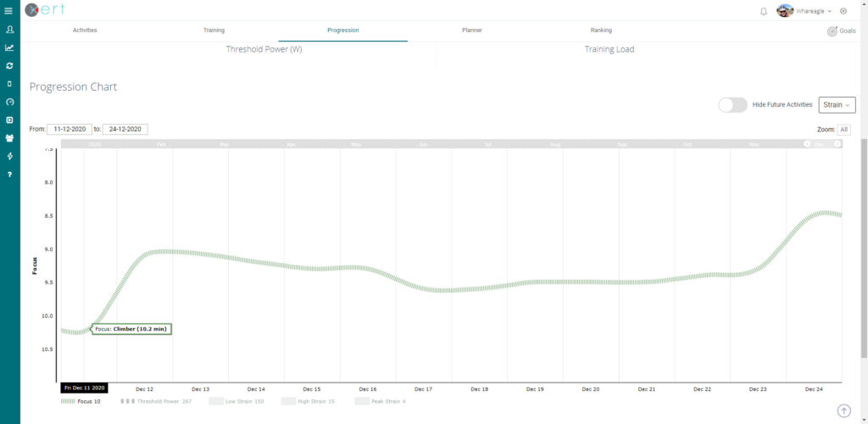
Task: Toggle Threshold Power series in legend
Action: click(154, 401)
